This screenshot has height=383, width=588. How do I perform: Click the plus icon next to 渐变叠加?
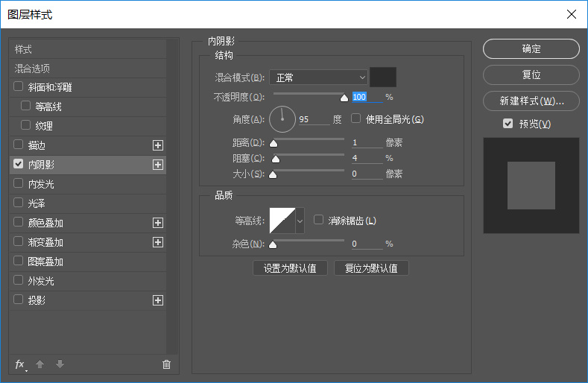157,242
